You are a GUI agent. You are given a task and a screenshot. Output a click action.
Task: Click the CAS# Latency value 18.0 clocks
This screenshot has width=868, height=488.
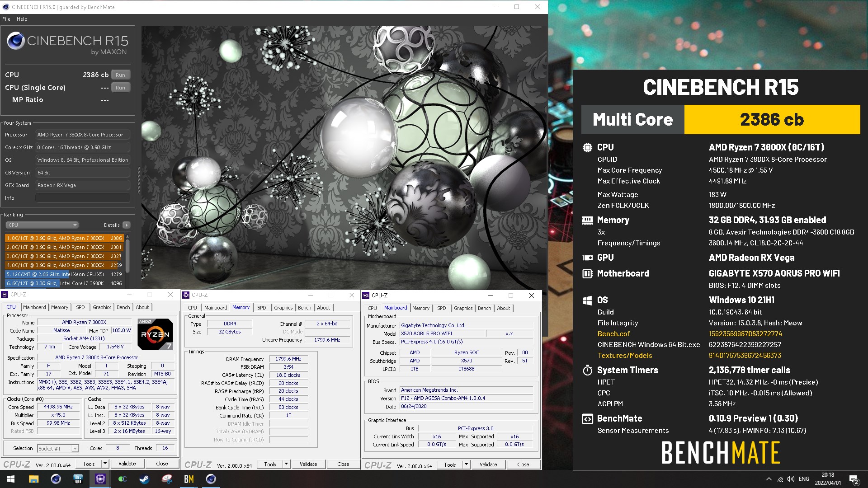pos(288,375)
